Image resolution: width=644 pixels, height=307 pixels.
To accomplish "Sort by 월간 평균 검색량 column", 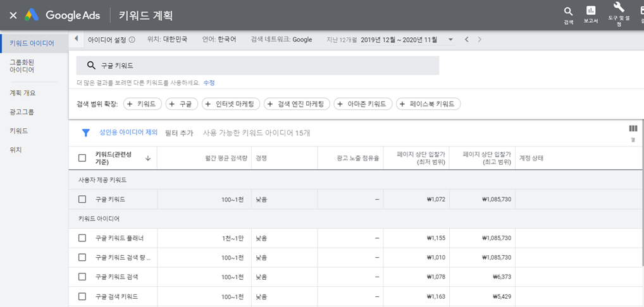I will [x=226, y=158].
